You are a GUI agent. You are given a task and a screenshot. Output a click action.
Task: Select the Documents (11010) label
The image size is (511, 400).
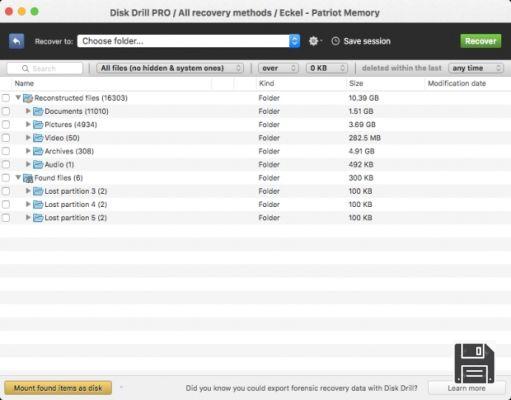[x=77, y=111]
